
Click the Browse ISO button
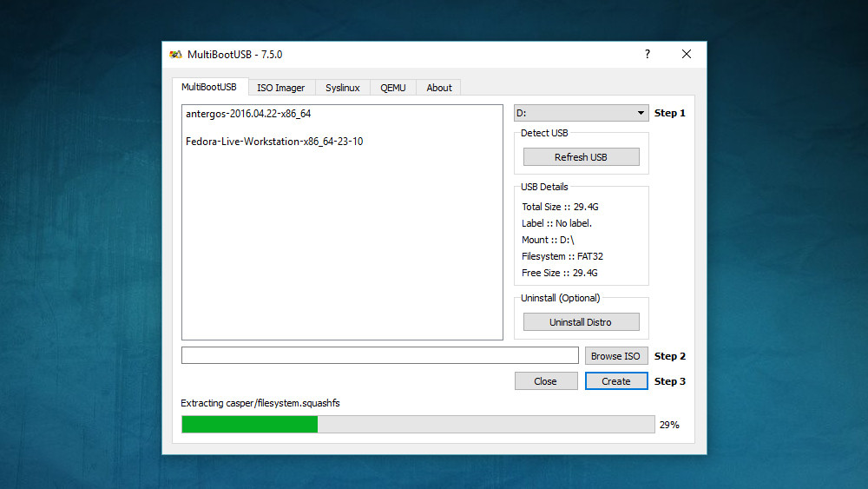click(x=615, y=355)
